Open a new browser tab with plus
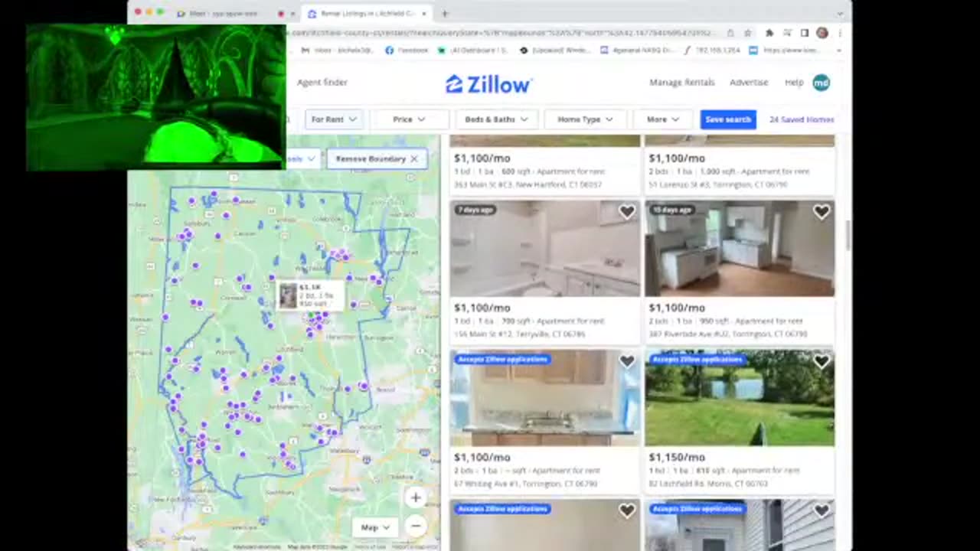Viewport: 980px width, 551px height. [x=445, y=14]
